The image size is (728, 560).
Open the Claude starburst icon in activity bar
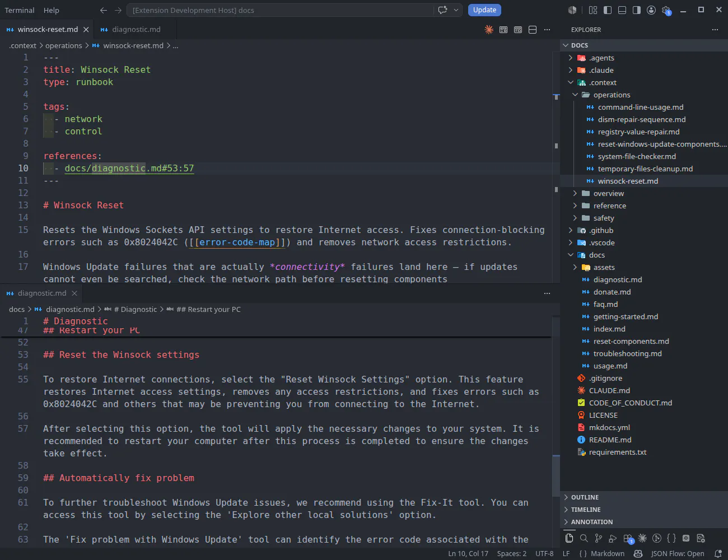click(642, 538)
